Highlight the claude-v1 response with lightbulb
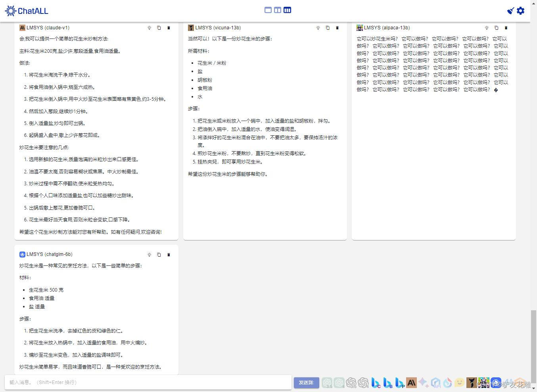 [149, 28]
